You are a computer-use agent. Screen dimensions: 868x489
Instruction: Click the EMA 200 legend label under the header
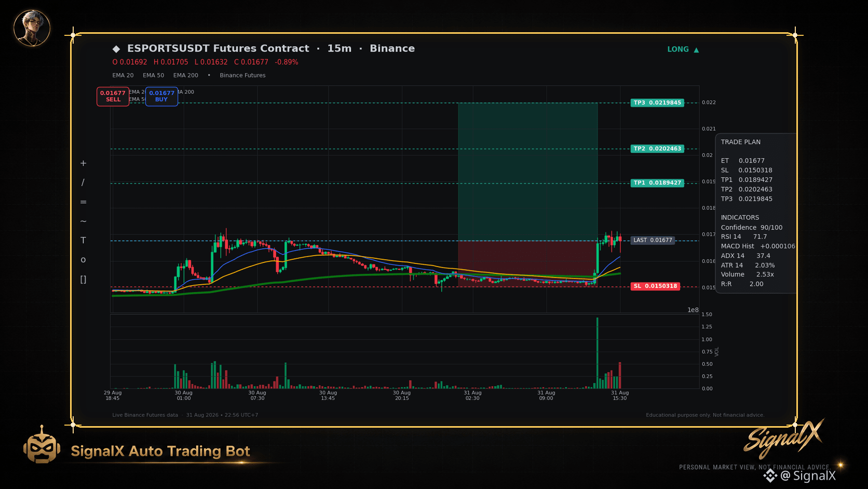coord(185,75)
